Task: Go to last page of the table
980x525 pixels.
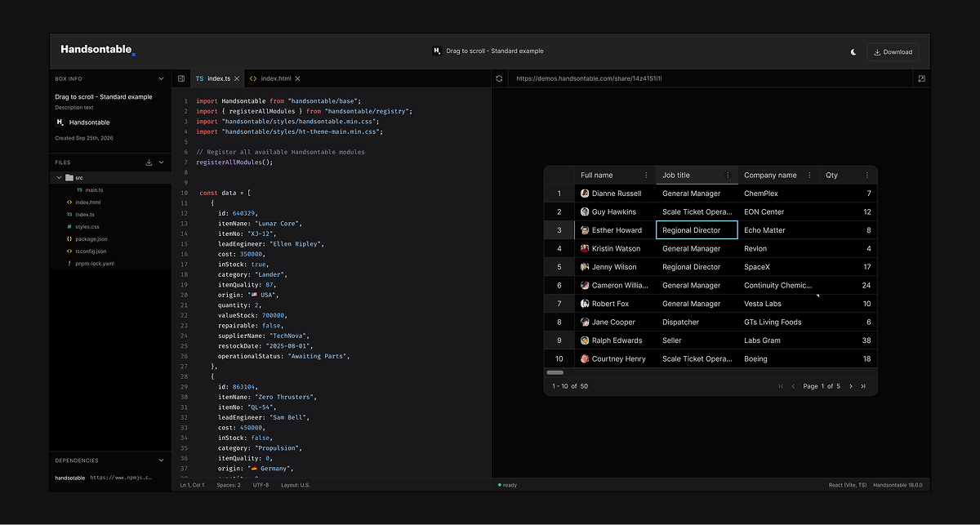Action: pos(863,386)
